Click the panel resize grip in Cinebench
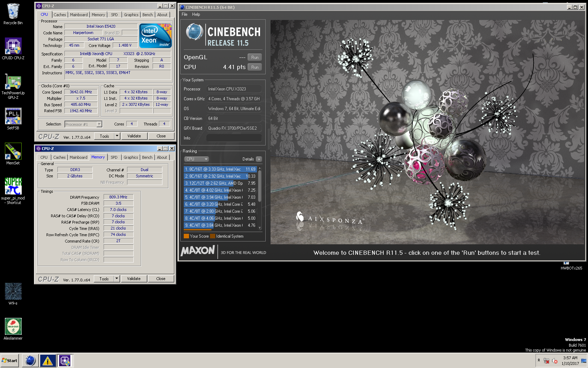Viewport: 588px width, 368px height. (268, 139)
